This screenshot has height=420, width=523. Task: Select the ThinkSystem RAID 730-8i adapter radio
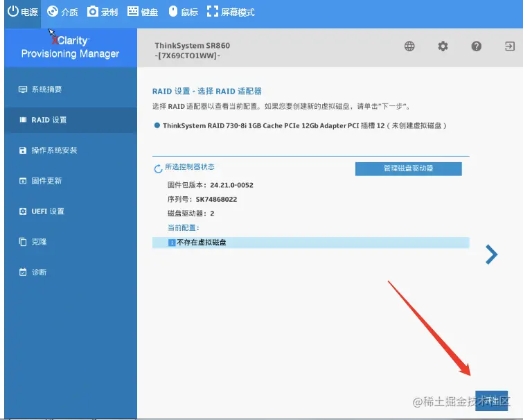pyautogui.click(x=157, y=125)
